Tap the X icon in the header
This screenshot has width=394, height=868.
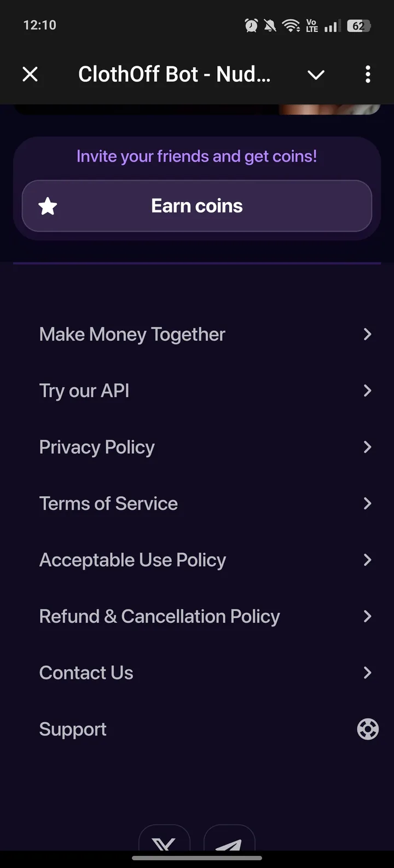[30, 74]
